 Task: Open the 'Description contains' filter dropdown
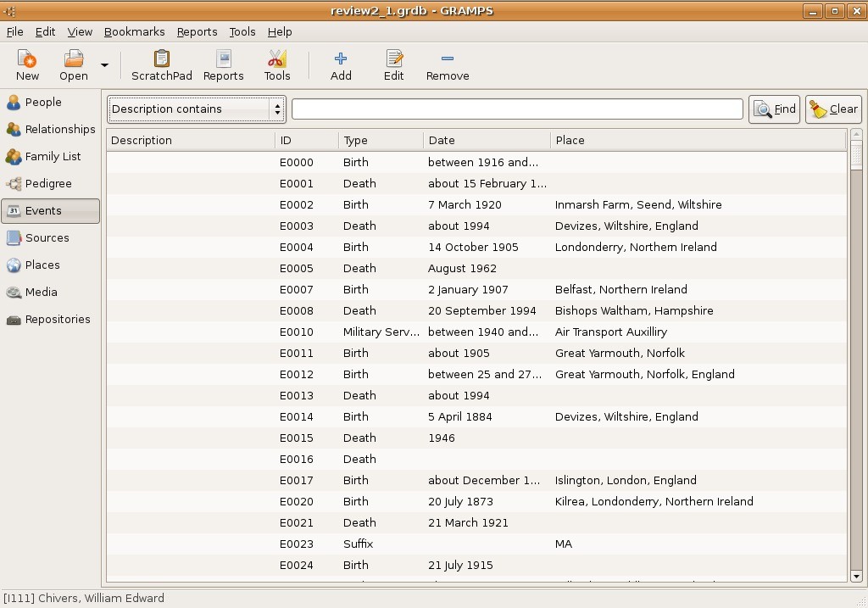point(196,109)
